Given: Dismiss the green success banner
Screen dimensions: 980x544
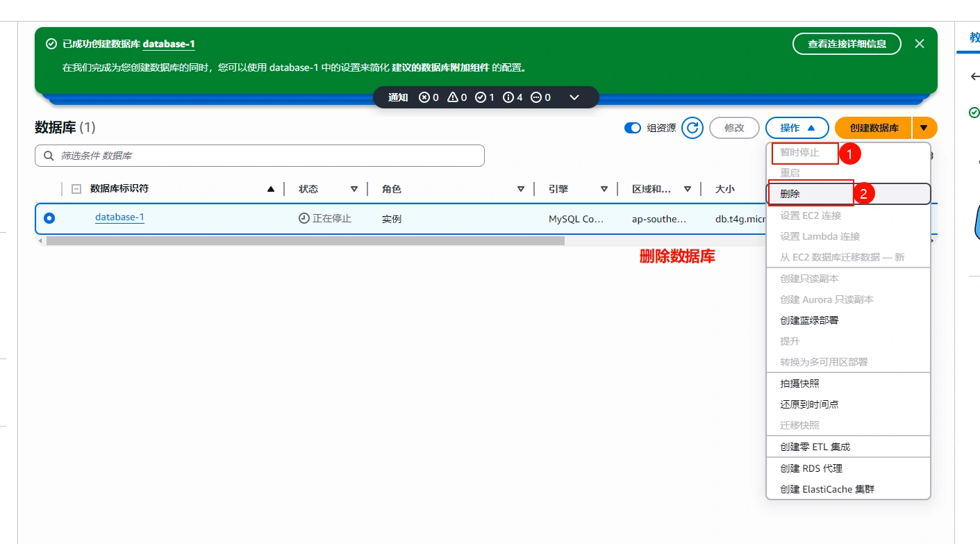Looking at the screenshot, I should click(919, 44).
